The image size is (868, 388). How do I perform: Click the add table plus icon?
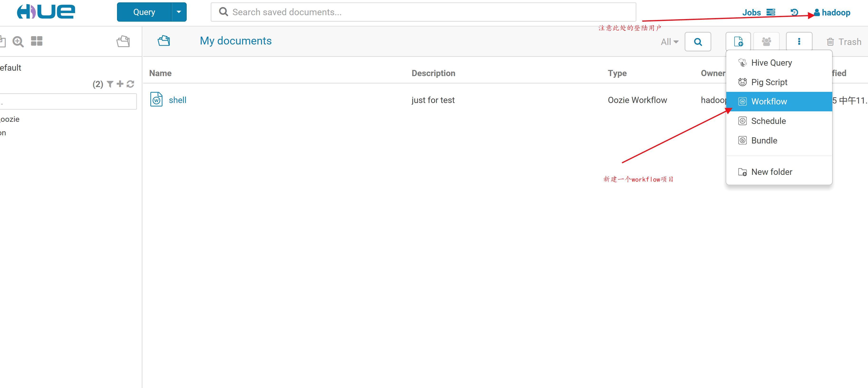[x=120, y=84]
